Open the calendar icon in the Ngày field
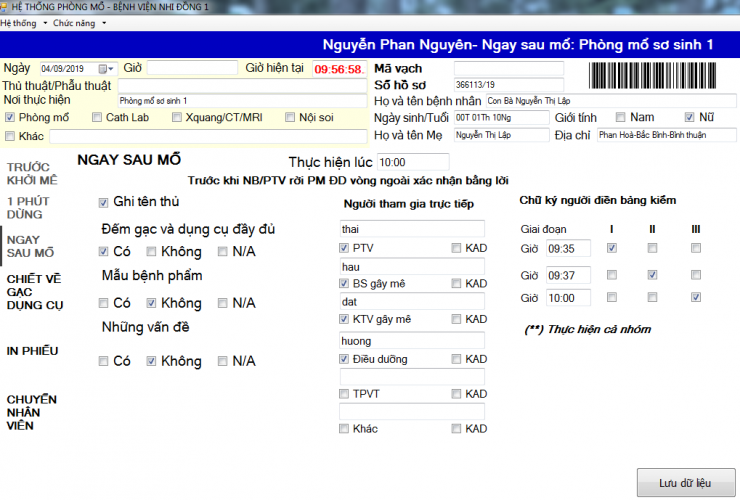Viewport: 740px width, 500px height. (x=102, y=69)
